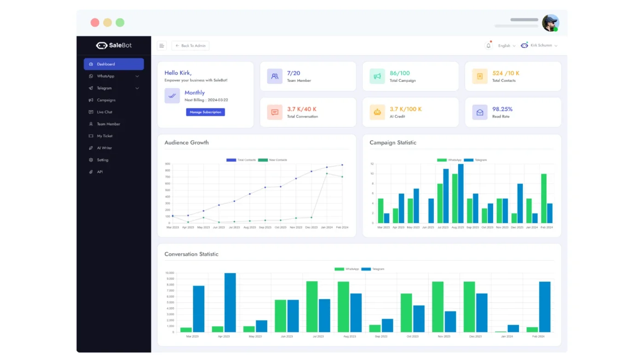Click the Next Billing date text
This screenshot has width=644, height=362.
coord(206,100)
